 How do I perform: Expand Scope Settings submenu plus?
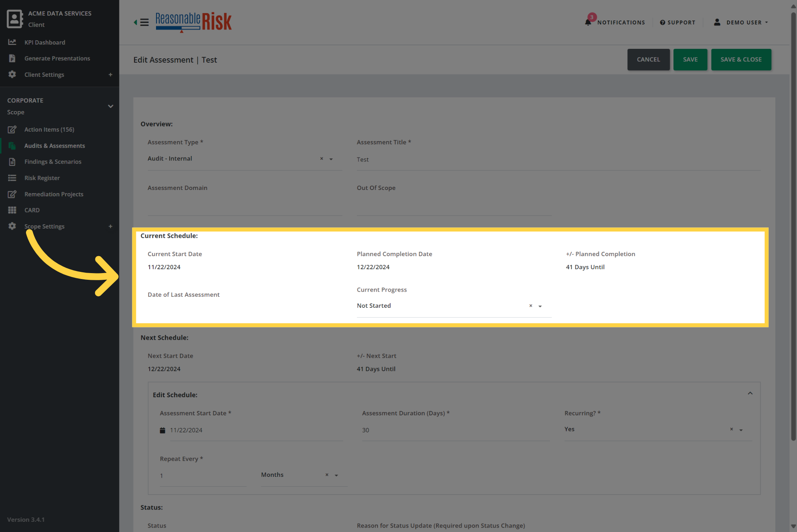point(110,226)
